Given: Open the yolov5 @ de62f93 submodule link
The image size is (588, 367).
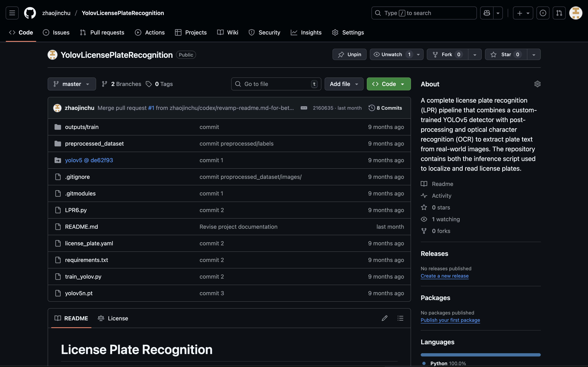Looking at the screenshot, I should pos(89,160).
